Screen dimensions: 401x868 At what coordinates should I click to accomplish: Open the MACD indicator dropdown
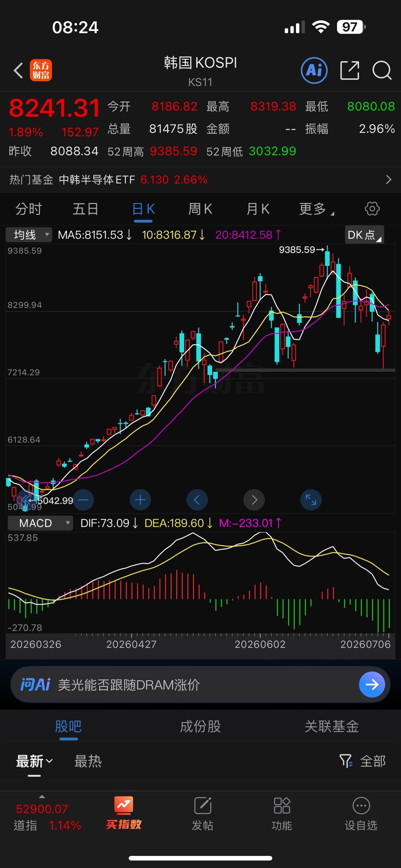[x=40, y=523]
